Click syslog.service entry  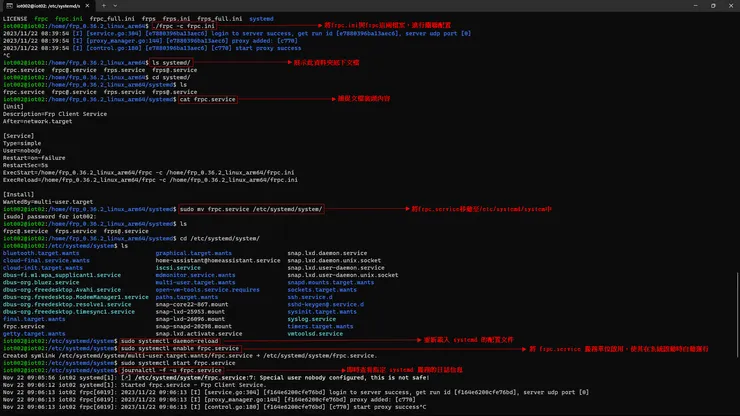click(x=311, y=319)
